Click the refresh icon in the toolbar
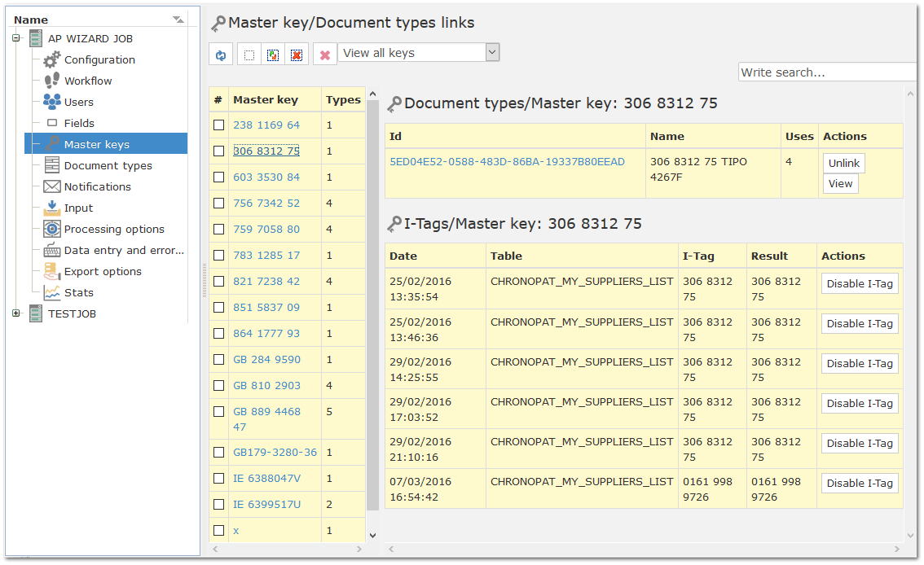Viewport: 924px width, 565px height. click(x=221, y=55)
